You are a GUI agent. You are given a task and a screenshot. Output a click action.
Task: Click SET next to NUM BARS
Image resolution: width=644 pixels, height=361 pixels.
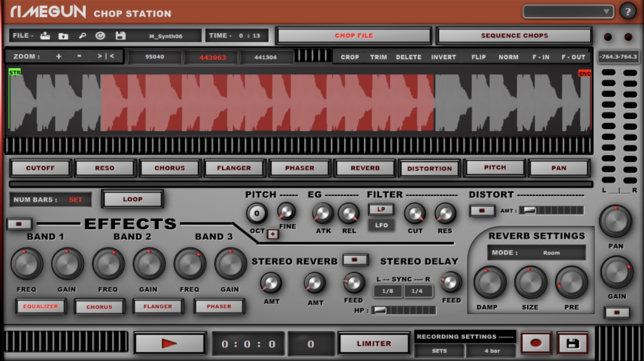[x=75, y=200]
